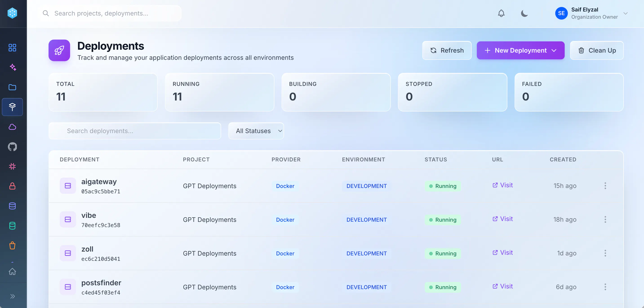Click the ID 05ac9c5bbe71
This screenshot has height=308, width=644.
(101, 191)
